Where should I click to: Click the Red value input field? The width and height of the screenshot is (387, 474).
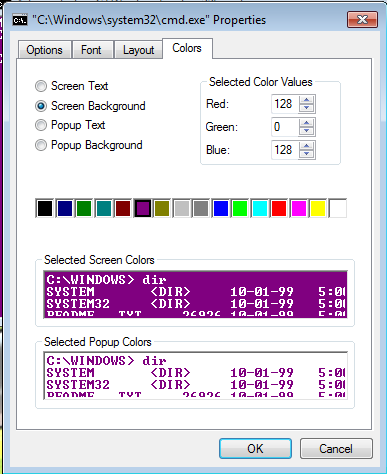285,104
